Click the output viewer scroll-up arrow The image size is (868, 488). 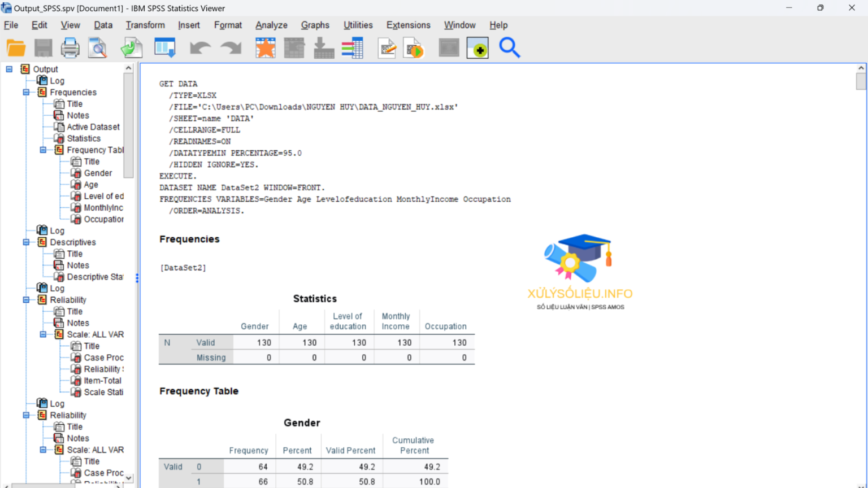[x=861, y=68]
